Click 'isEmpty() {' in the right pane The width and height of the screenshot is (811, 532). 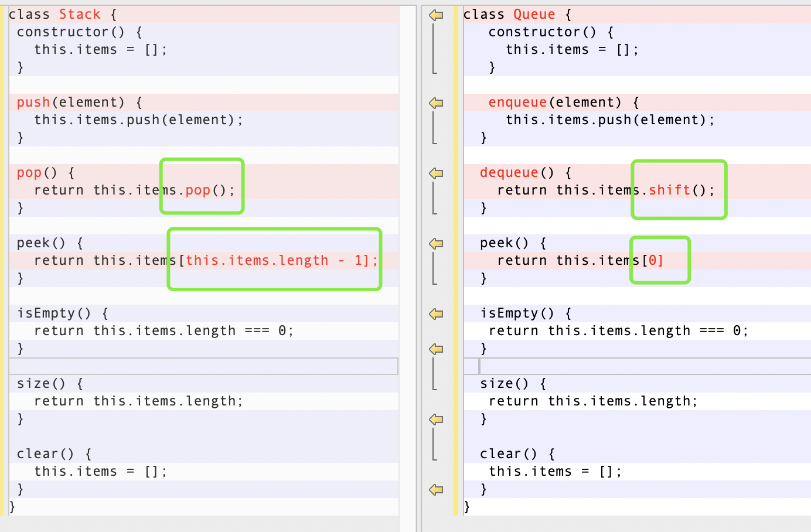[526, 313]
